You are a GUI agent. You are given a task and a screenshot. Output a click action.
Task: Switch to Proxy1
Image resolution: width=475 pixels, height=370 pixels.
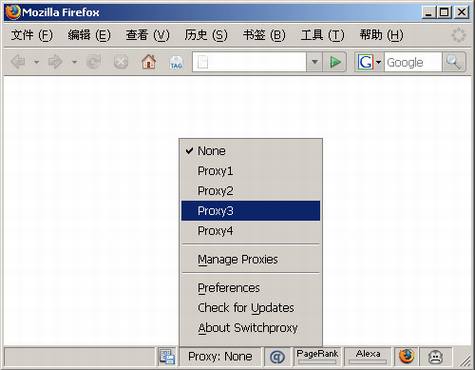pos(251,171)
